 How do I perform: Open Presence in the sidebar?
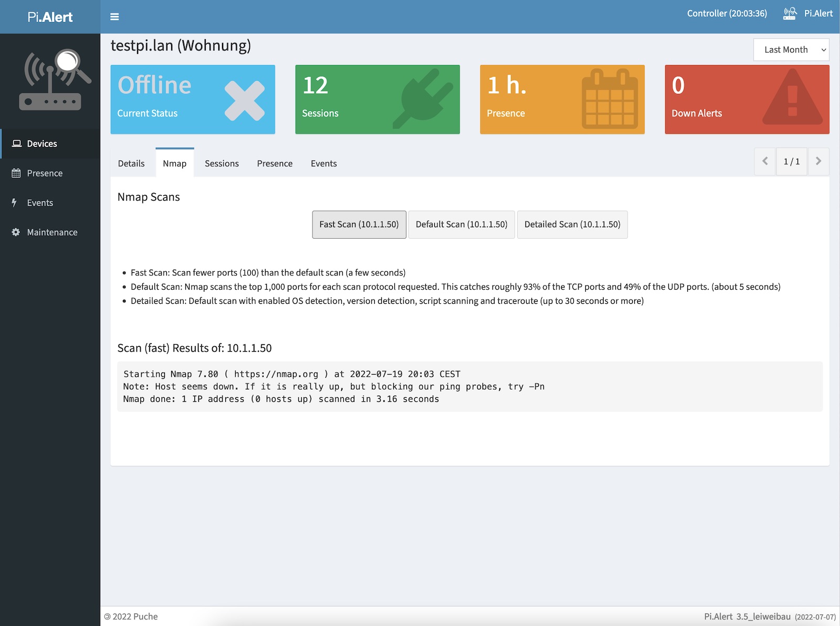click(x=45, y=173)
